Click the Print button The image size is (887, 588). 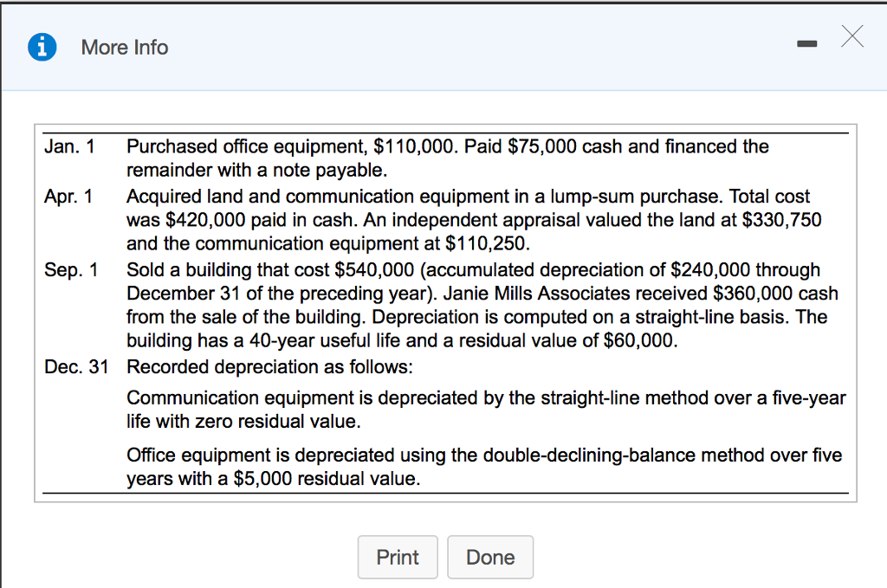point(398,557)
